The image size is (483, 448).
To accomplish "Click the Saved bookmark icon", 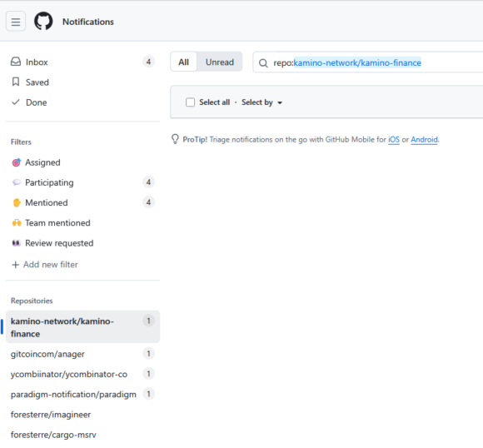I will point(16,82).
